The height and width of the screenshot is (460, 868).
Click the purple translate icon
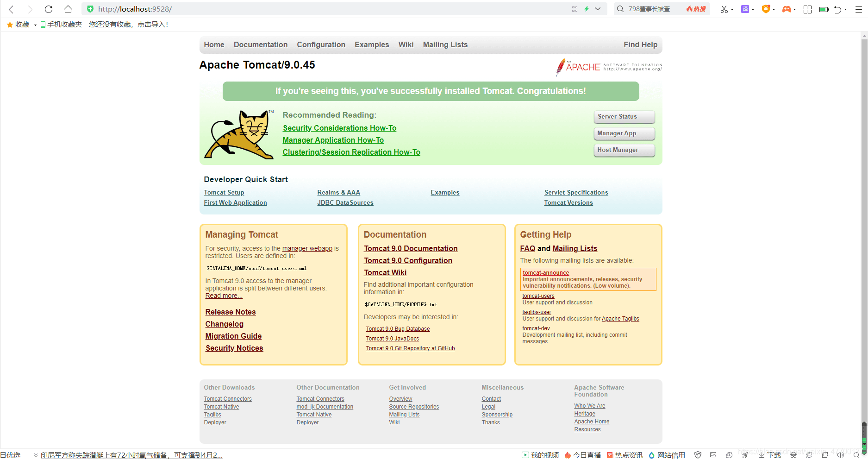click(x=745, y=9)
